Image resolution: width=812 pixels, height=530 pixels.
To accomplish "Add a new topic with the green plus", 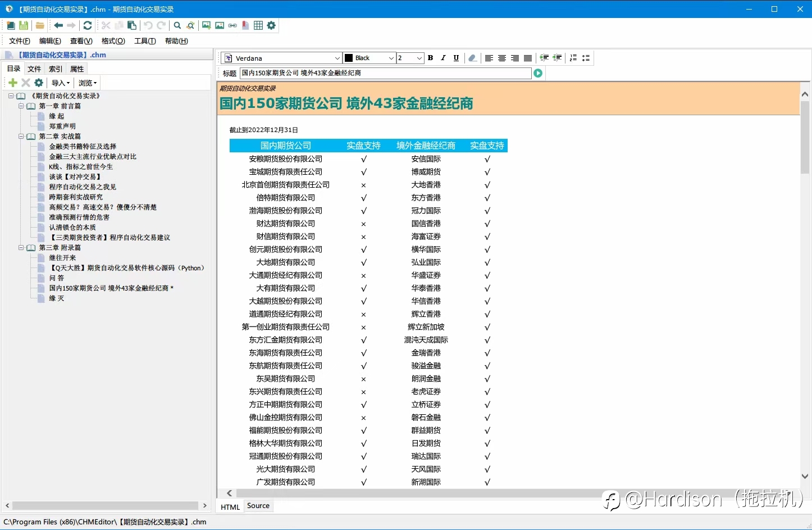I will click(x=13, y=83).
